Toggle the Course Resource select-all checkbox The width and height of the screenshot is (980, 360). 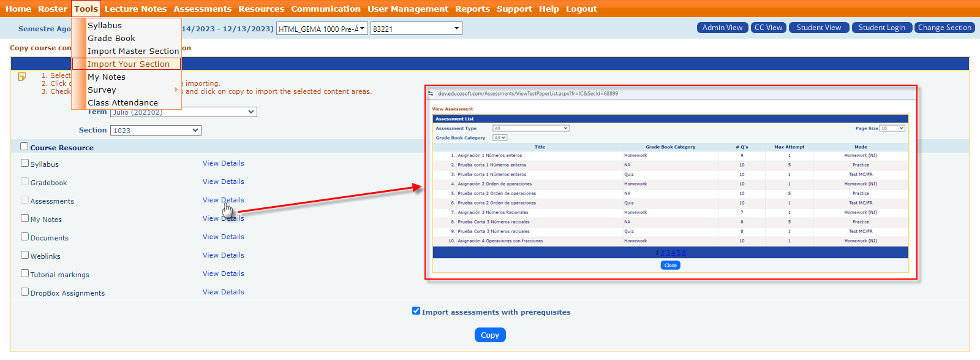click(24, 147)
